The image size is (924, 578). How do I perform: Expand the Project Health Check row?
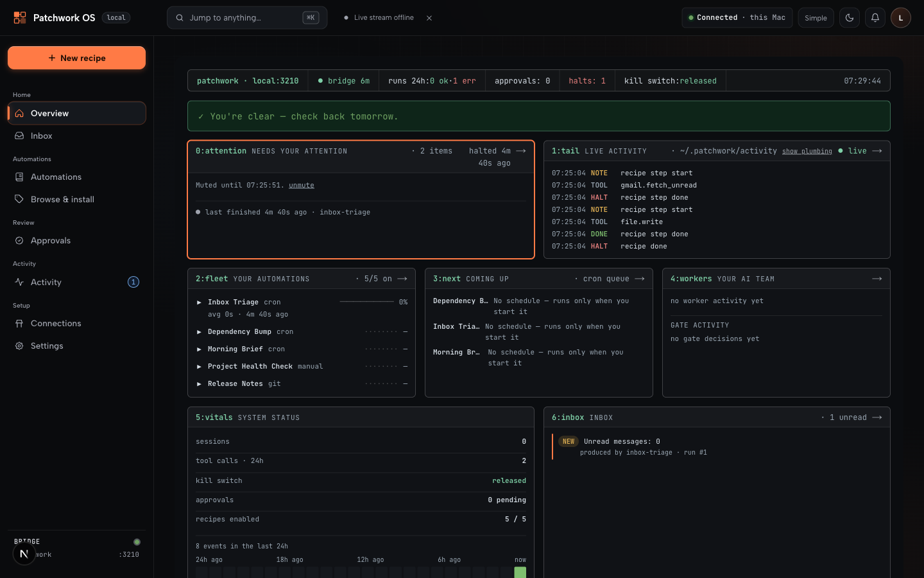(x=302, y=367)
